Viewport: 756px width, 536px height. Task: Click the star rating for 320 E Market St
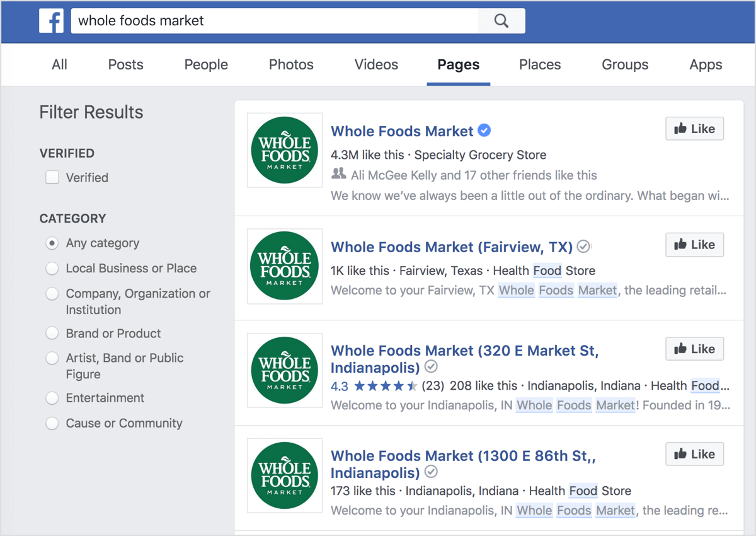coord(386,386)
